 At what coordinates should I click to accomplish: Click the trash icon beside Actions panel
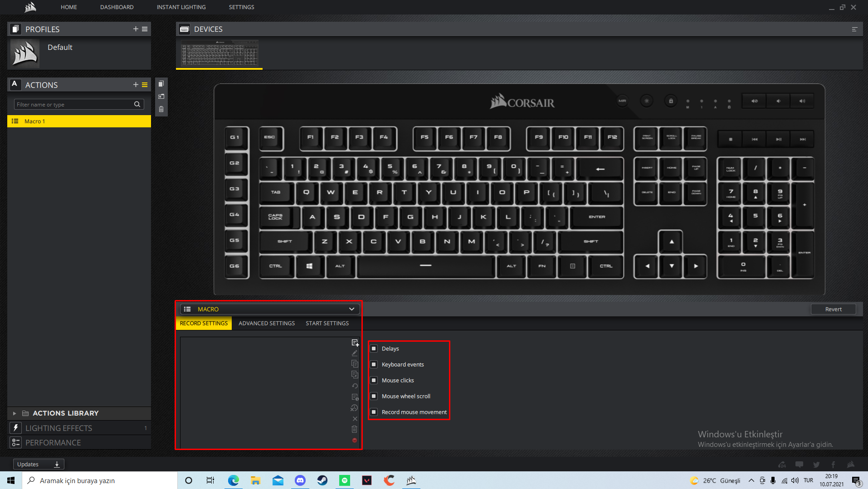pos(161,109)
